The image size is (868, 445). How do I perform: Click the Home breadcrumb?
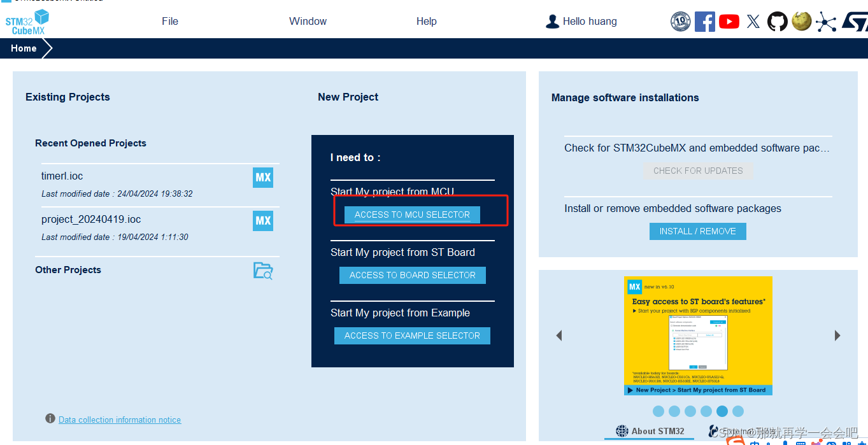coord(24,48)
